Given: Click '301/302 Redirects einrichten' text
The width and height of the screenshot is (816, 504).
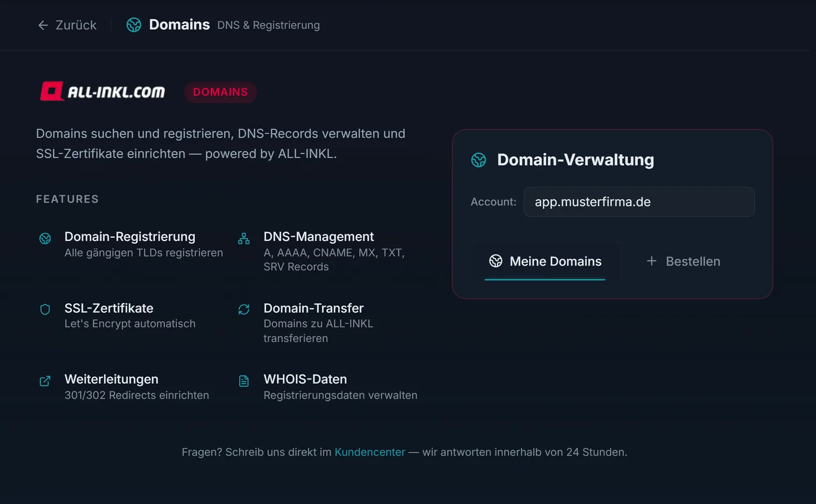Looking at the screenshot, I should [x=137, y=395].
